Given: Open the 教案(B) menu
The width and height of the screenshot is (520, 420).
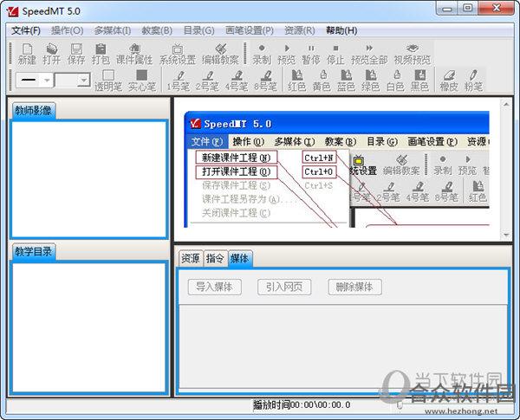Looking at the screenshot, I should click(157, 31).
